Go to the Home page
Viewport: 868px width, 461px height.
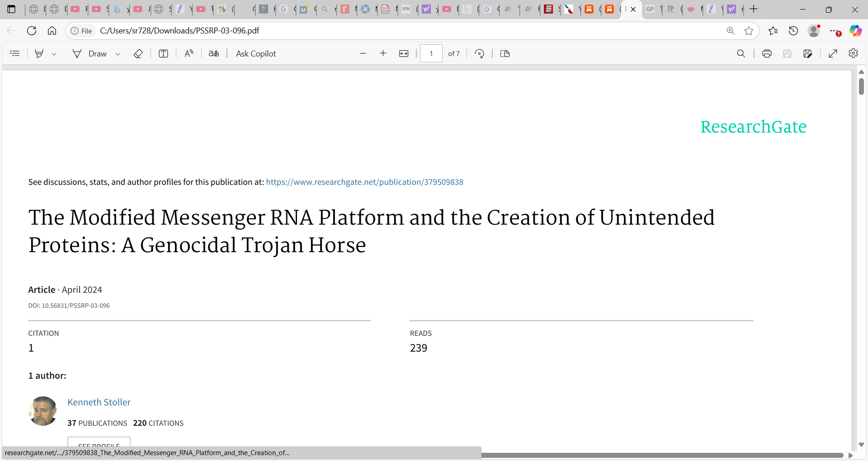pos(52,31)
